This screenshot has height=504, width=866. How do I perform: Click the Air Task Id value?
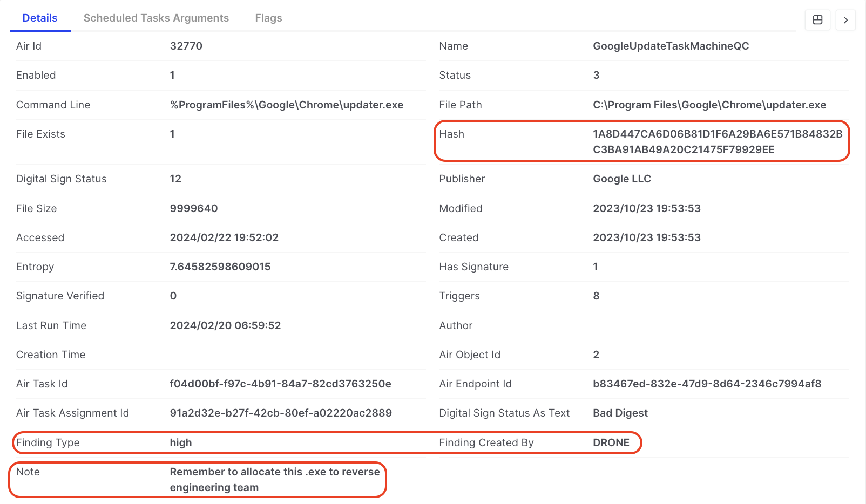pos(280,384)
